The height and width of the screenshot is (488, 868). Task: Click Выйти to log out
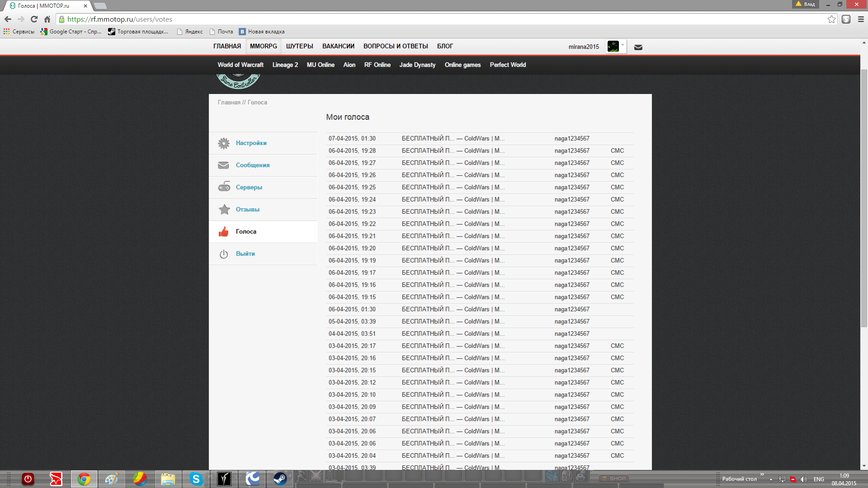[245, 253]
